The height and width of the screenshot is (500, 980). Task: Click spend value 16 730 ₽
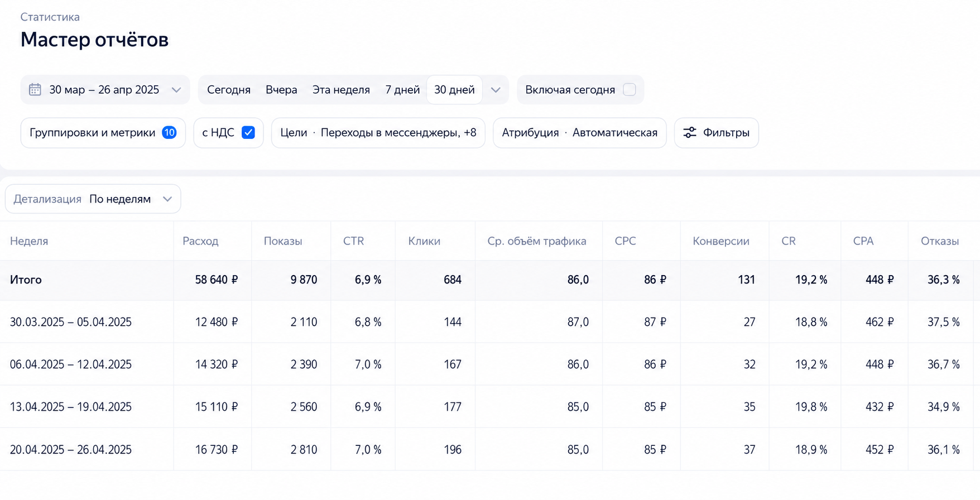(217, 450)
